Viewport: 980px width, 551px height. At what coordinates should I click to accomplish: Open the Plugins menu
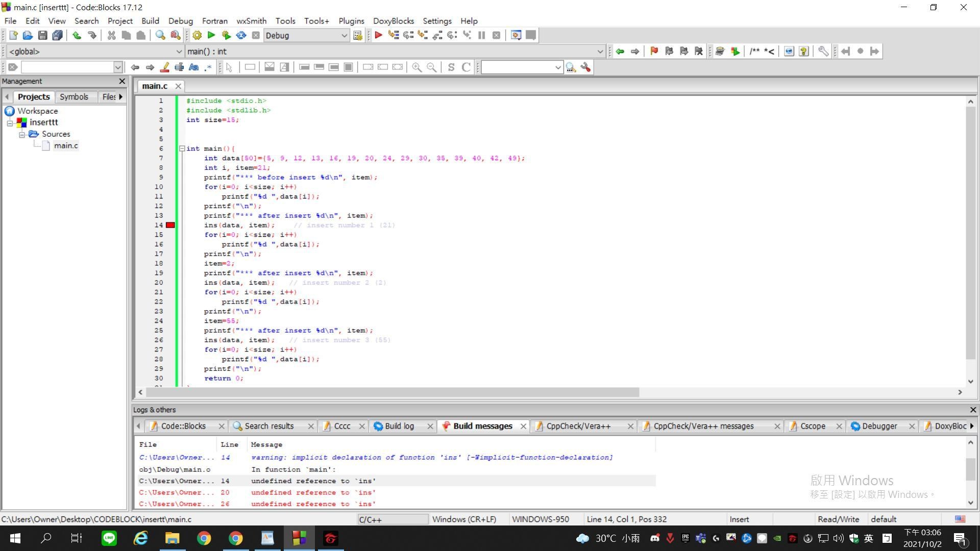[351, 21]
